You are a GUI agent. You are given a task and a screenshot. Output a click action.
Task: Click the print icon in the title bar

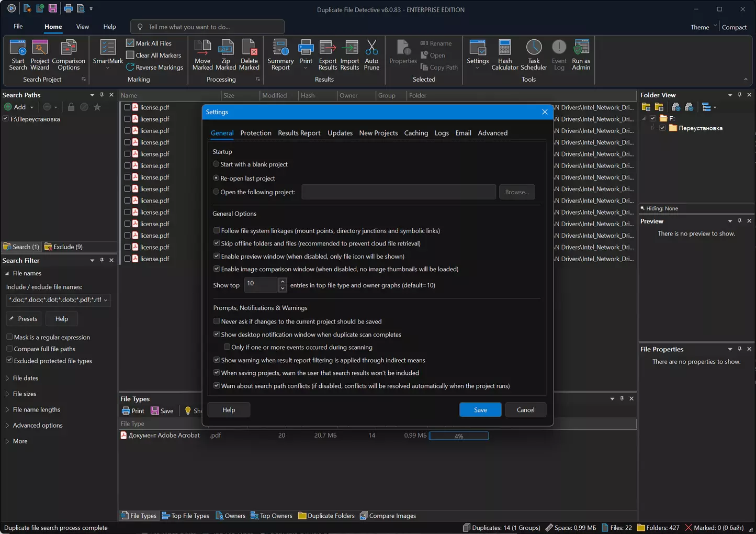click(68, 9)
